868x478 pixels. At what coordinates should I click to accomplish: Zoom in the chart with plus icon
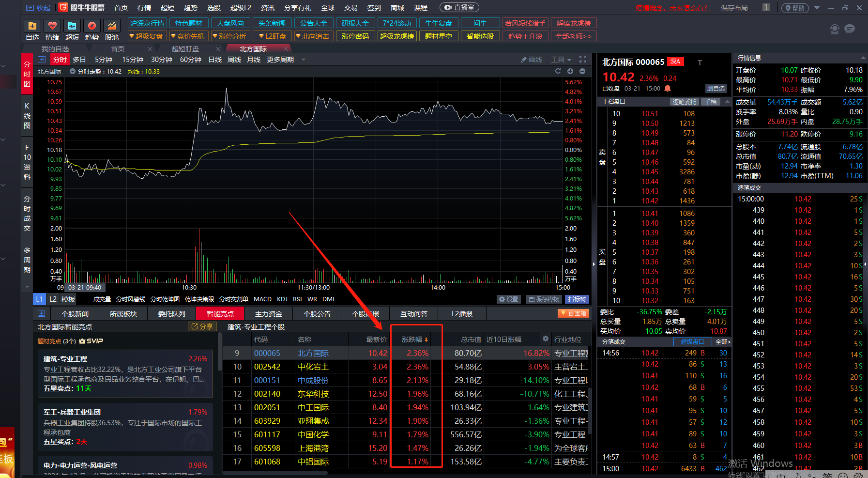tap(570, 71)
